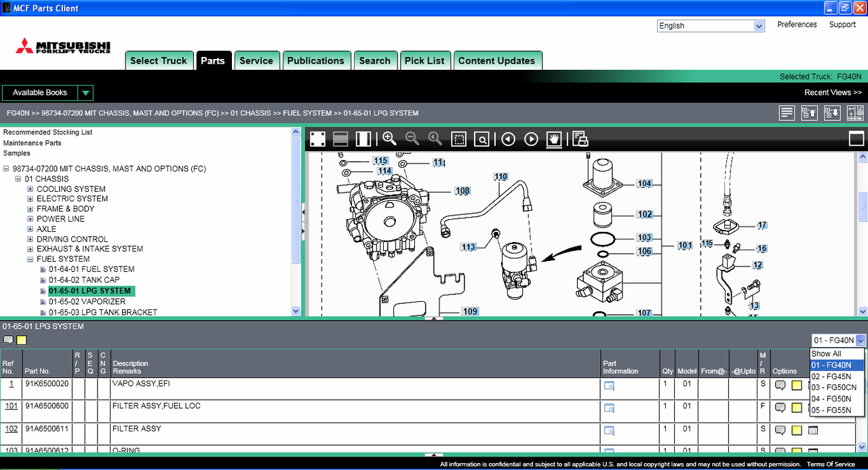868x470 pixels.
Task: Open the Publications tab
Action: (316, 60)
